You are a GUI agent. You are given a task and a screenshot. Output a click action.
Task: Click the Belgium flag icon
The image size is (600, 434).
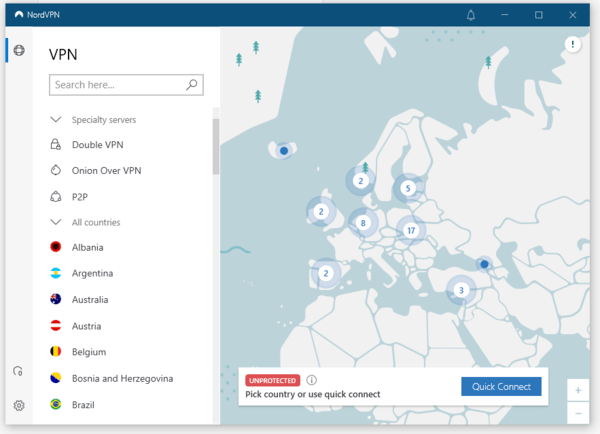coord(56,352)
